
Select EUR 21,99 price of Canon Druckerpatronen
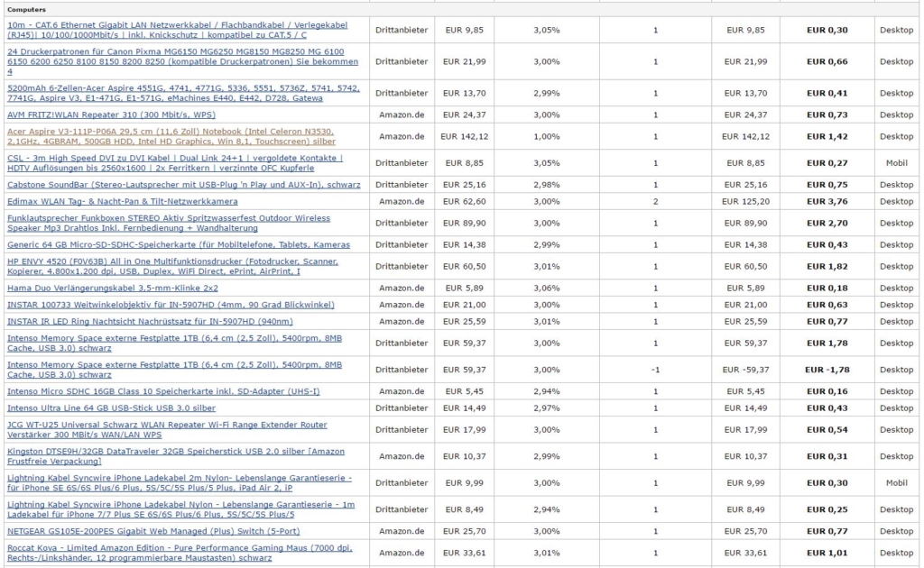coord(465,61)
